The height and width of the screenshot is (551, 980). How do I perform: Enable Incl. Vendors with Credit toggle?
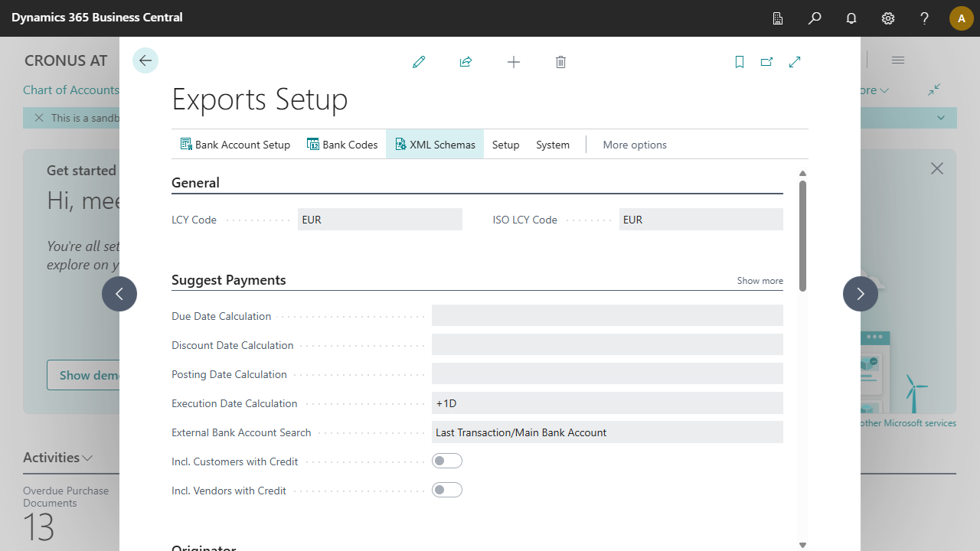point(447,490)
